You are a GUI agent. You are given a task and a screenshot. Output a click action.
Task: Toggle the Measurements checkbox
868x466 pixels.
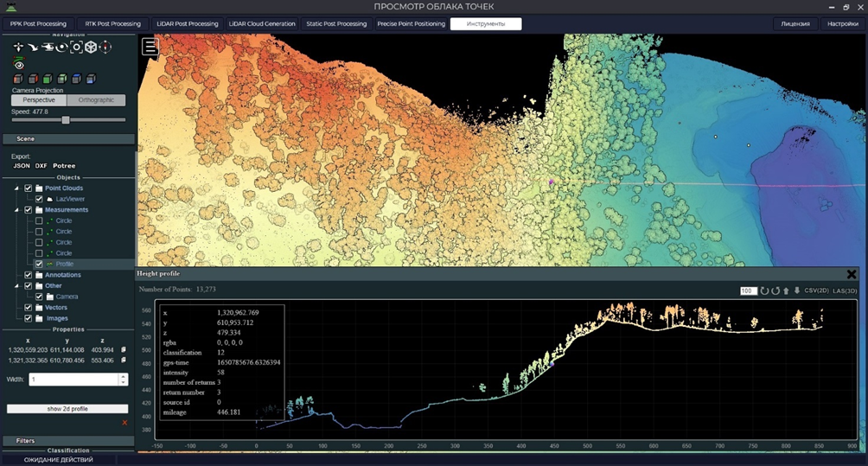tap(29, 210)
